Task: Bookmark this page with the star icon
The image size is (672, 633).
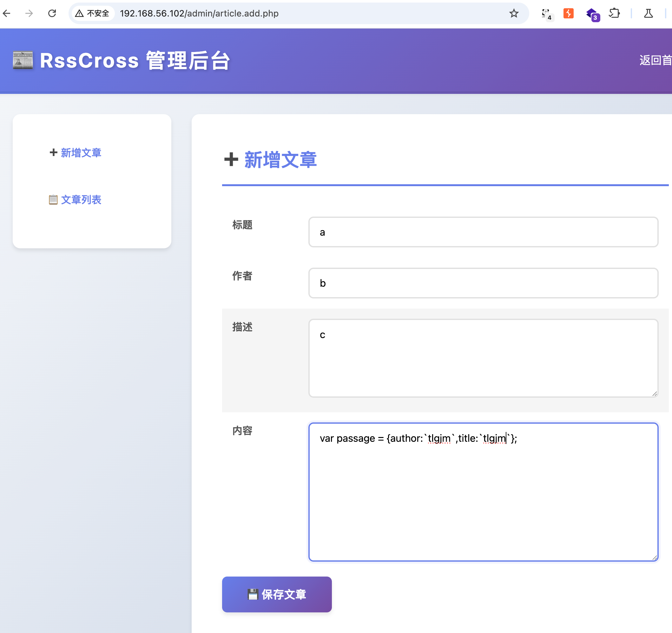Action: tap(513, 14)
